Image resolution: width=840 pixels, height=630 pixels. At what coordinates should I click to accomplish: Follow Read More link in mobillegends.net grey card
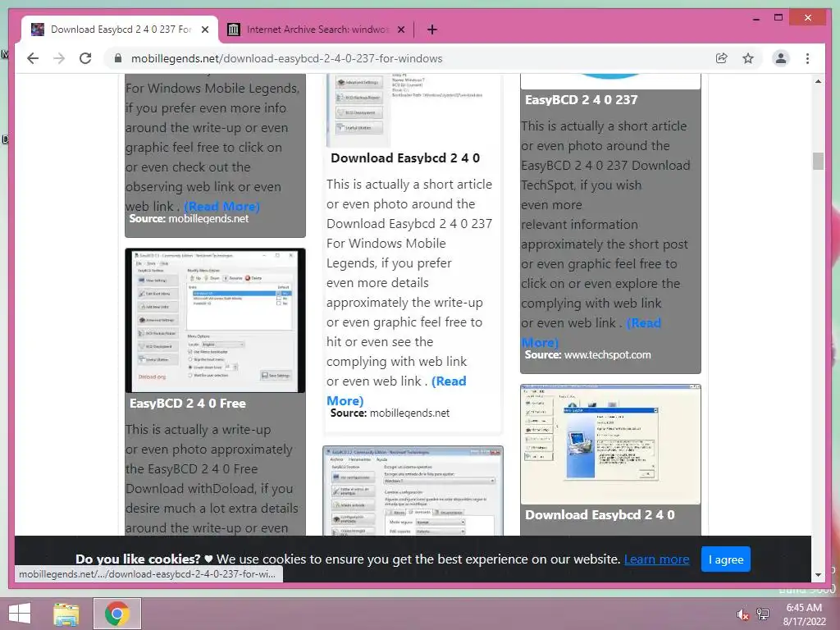(221, 206)
